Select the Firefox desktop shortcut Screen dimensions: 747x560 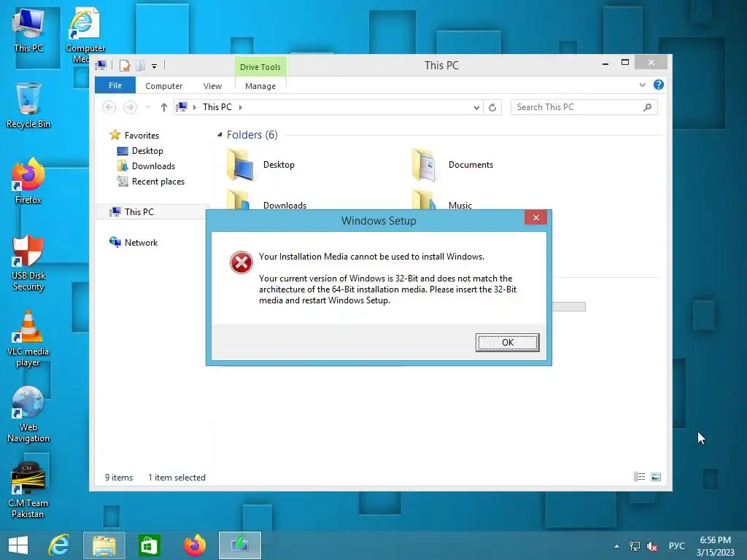pyautogui.click(x=28, y=181)
